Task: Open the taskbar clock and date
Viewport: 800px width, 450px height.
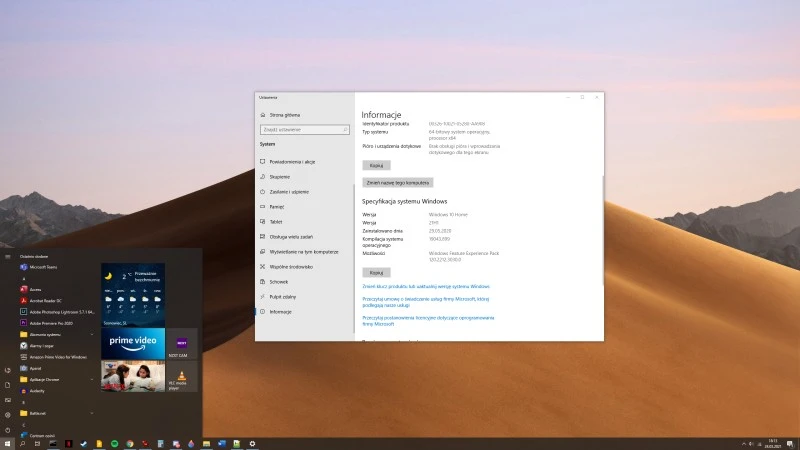Action: 773,444
